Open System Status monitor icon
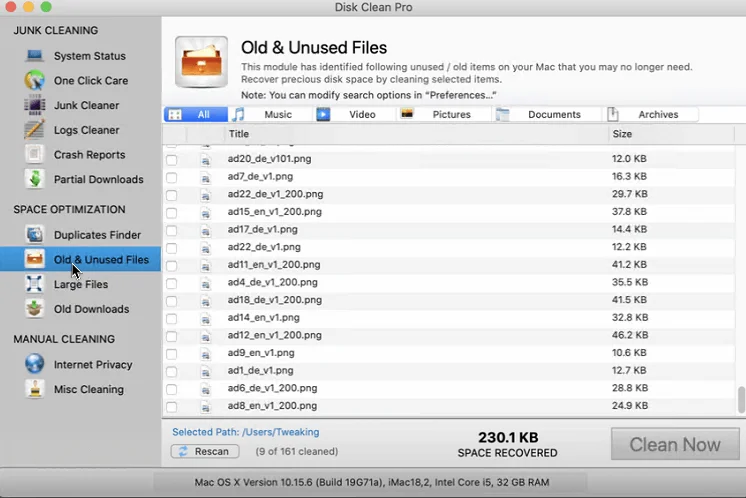 pyautogui.click(x=34, y=56)
